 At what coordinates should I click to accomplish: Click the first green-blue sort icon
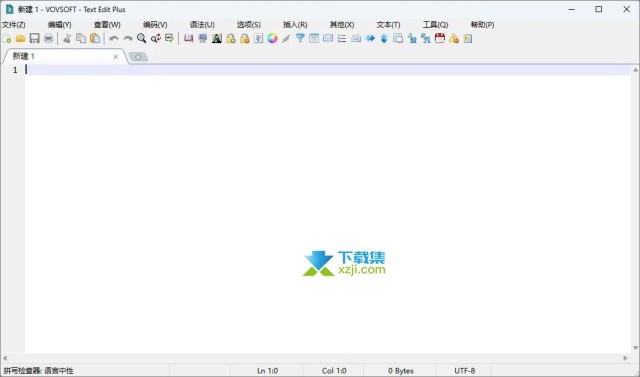tap(412, 39)
